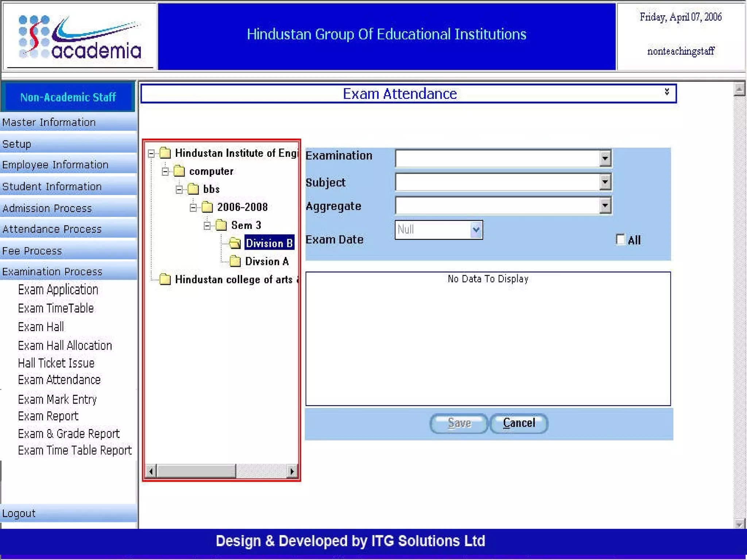The height and width of the screenshot is (560, 747).
Task: Open the Student Information menu
Action: coord(52,186)
